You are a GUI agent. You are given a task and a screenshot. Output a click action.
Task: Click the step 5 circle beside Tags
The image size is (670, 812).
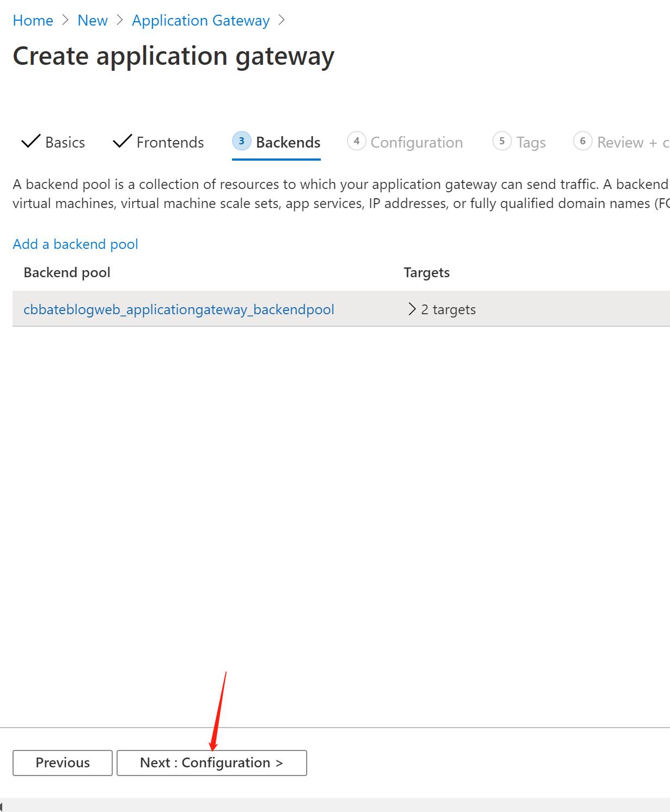point(503,141)
